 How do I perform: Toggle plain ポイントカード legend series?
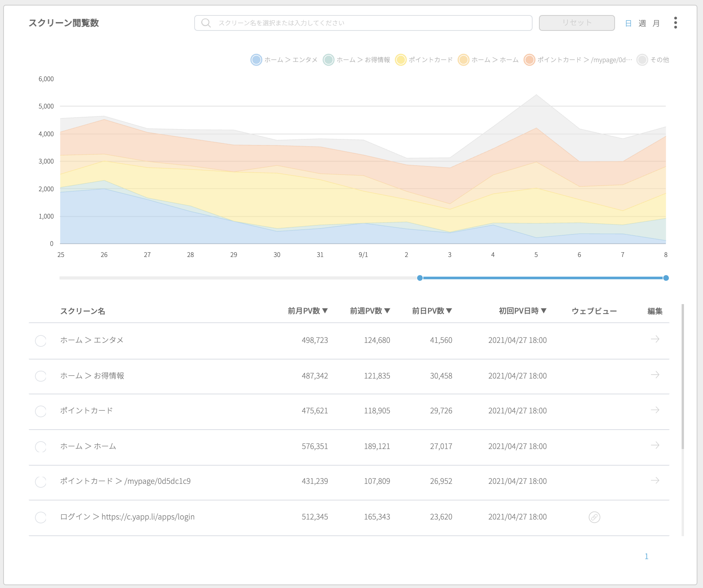[424, 60]
